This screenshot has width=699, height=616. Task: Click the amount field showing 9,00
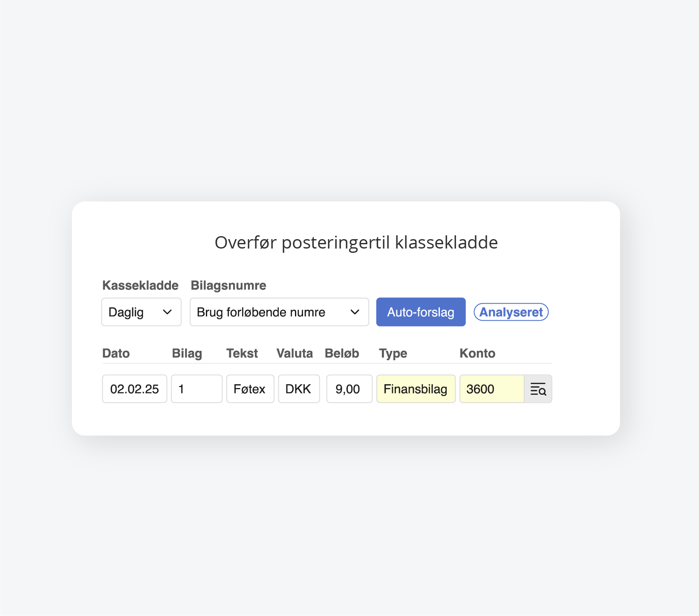tap(349, 389)
